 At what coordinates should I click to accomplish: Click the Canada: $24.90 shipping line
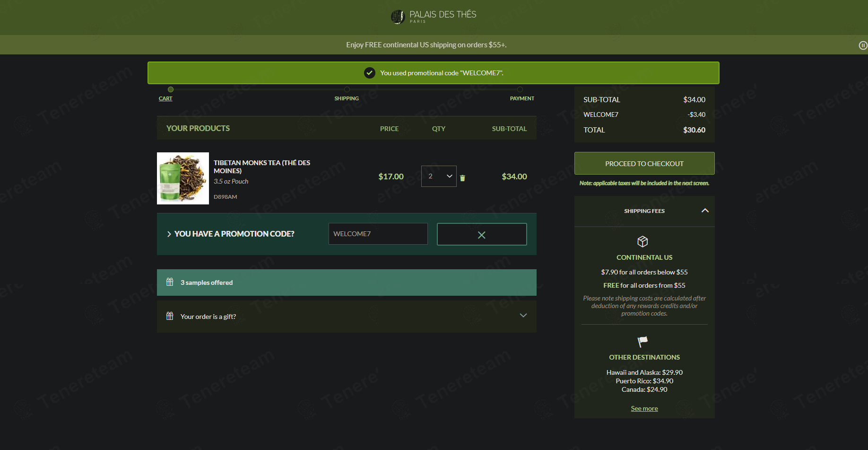644,389
